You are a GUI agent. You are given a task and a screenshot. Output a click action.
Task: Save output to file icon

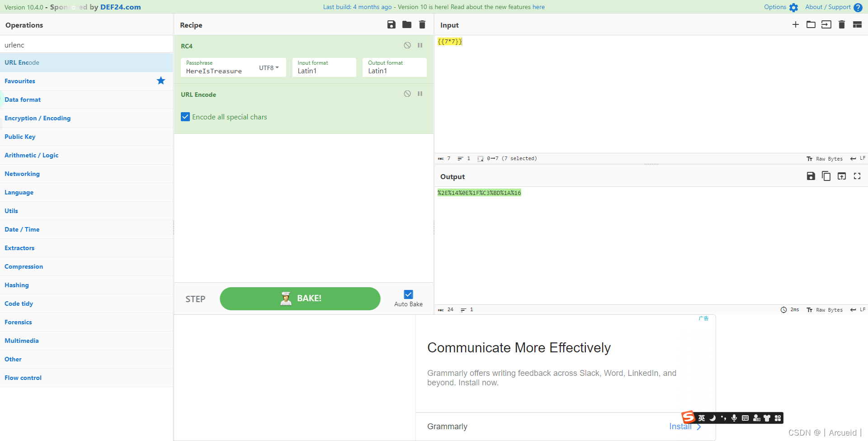pos(811,176)
